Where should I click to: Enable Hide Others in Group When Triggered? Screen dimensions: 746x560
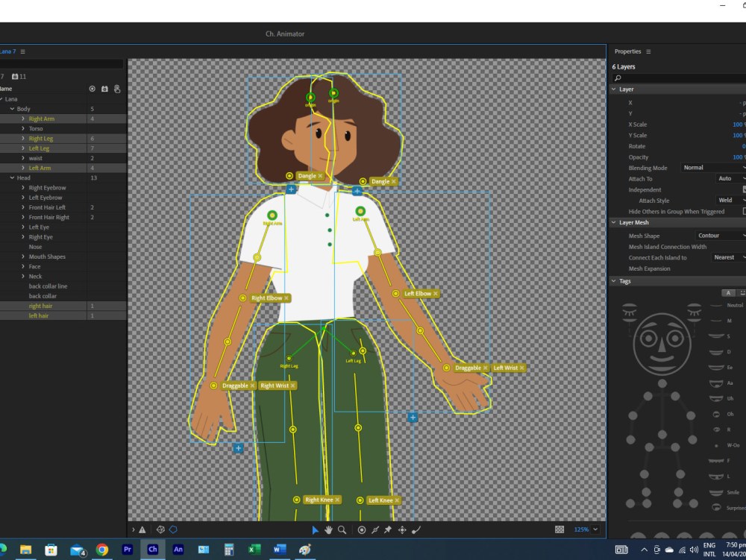coord(743,211)
